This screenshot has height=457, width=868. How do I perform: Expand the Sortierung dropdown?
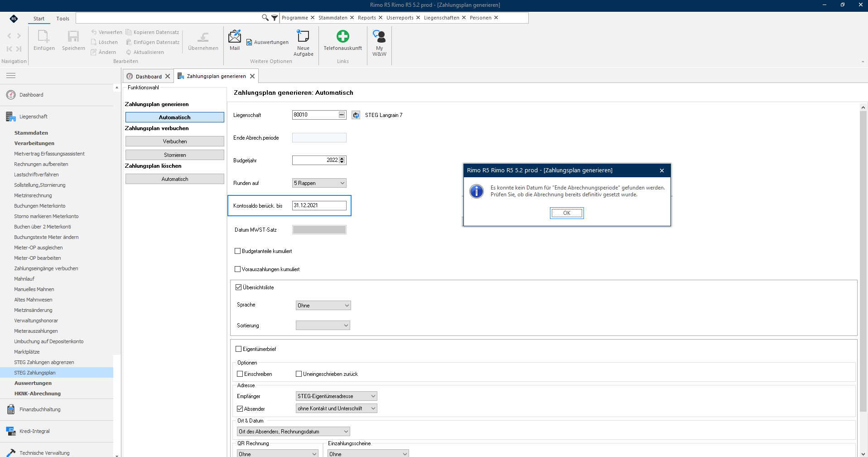click(x=323, y=326)
